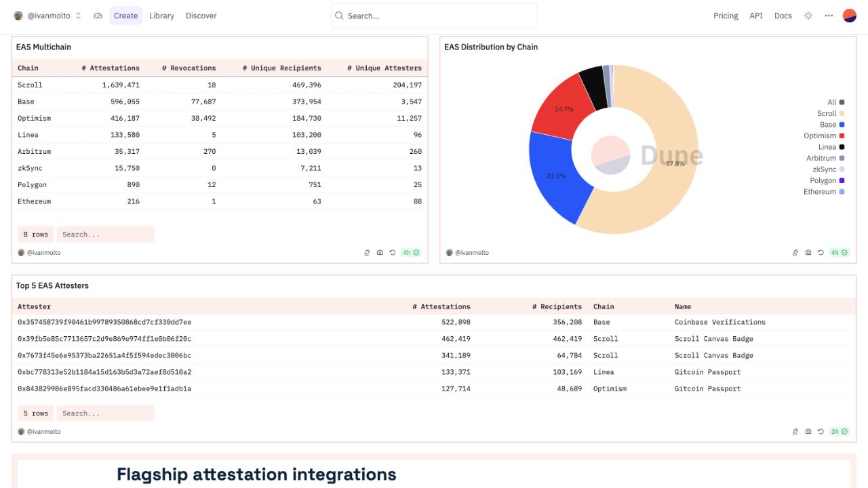The image size is (868, 488).
Task: Click the Top 5 EAS Attesters title
Action: 52,285
